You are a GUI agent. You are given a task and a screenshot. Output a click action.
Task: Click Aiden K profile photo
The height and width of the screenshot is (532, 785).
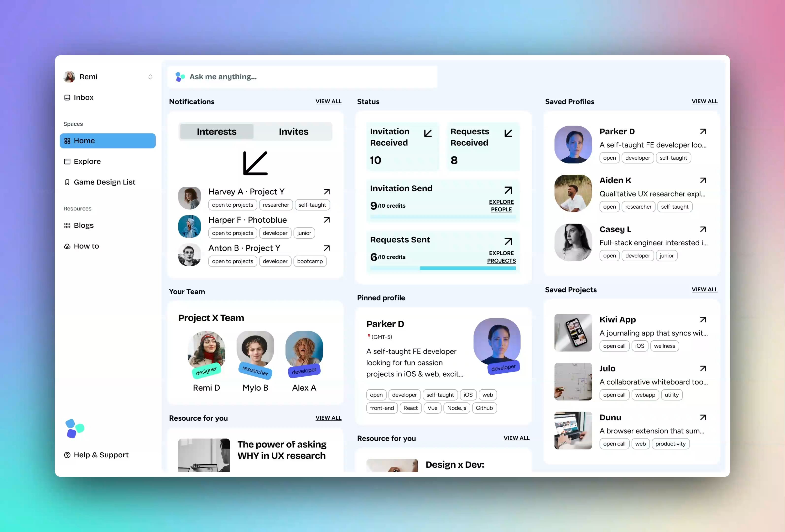(x=573, y=194)
